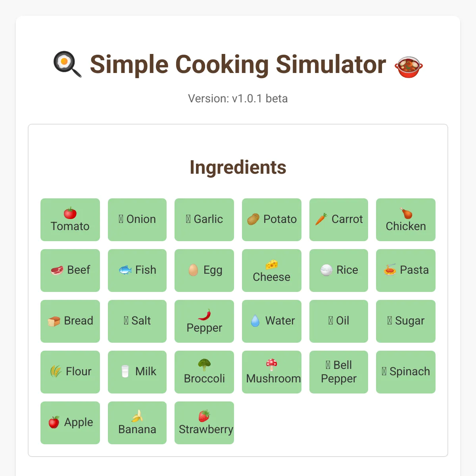Add Water to the pot
The height and width of the screenshot is (476, 476).
point(272,321)
